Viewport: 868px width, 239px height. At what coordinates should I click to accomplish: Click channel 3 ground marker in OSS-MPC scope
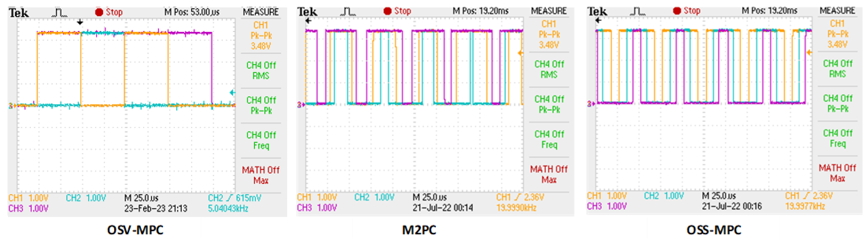591,104
